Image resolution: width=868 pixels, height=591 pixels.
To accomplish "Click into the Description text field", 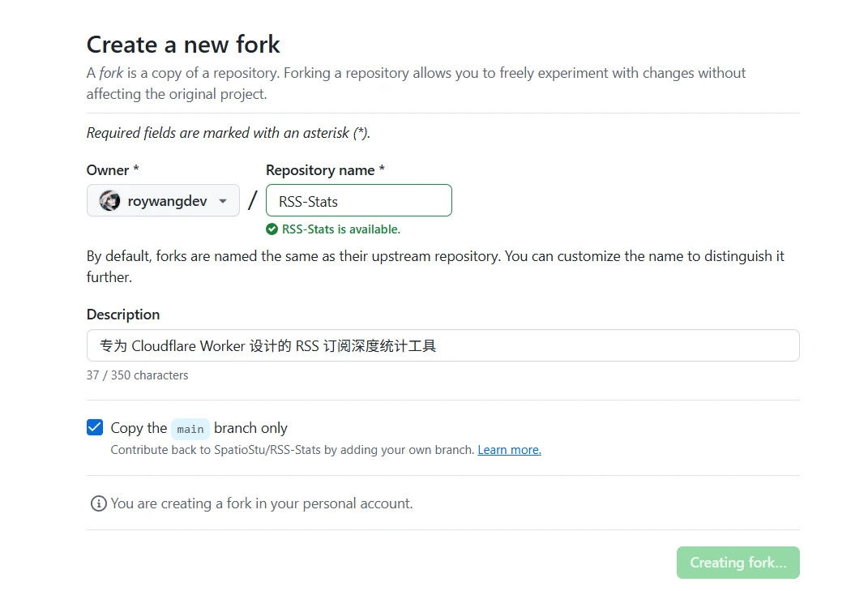I will 443,345.
